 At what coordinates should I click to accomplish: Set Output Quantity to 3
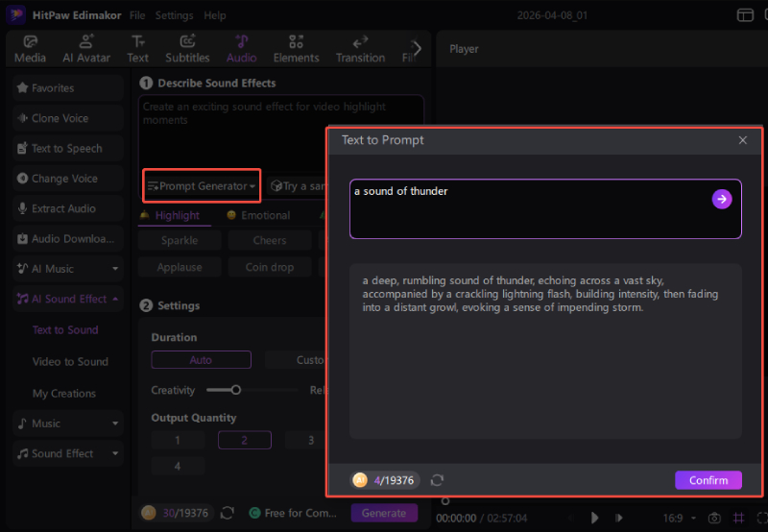(306, 440)
